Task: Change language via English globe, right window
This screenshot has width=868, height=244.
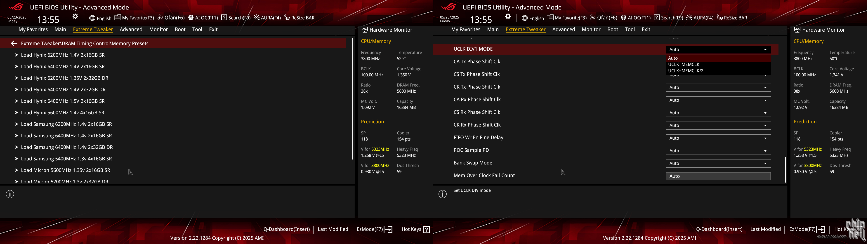Action: [x=533, y=18]
